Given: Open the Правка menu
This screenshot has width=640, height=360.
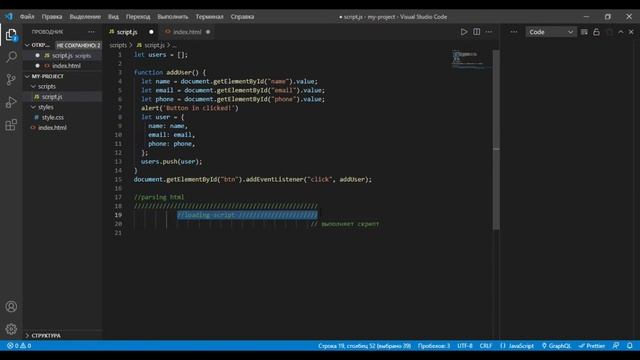Looking at the screenshot, I should (x=52, y=17).
